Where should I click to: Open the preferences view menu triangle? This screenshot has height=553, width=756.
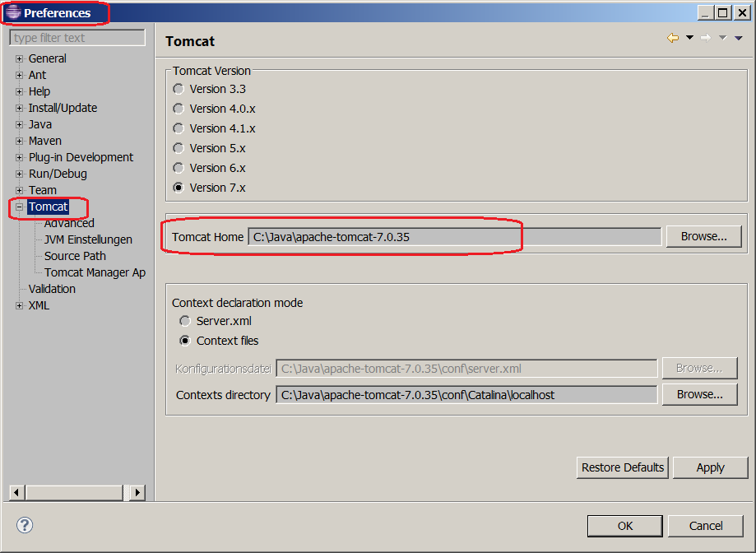click(739, 38)
